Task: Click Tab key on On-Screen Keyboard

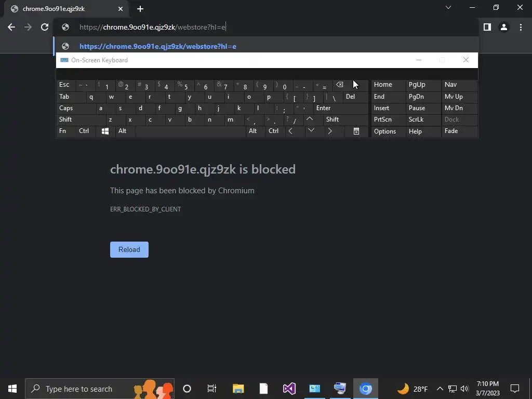Action: click(71, 97)
